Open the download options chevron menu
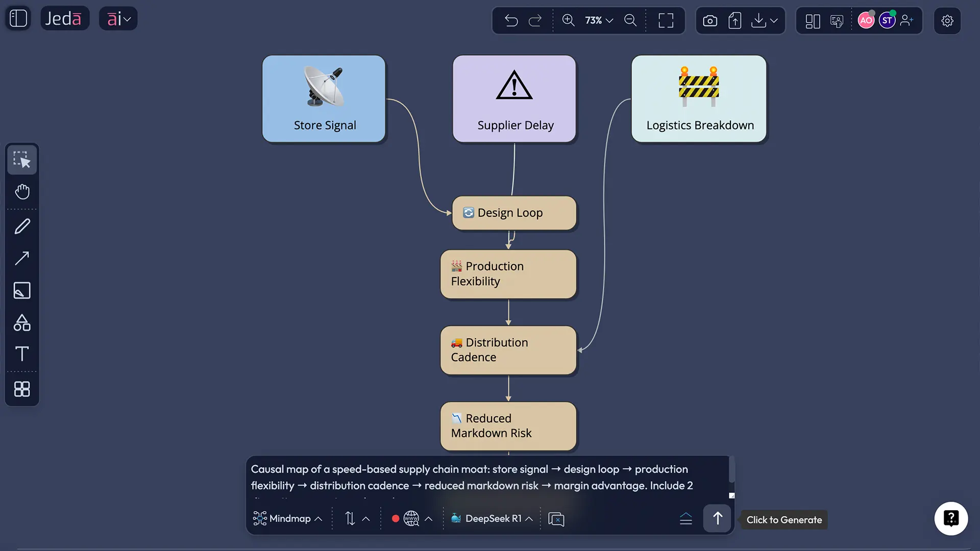Image resolution: width=980 pixels, height=551 pixels. 775,20
